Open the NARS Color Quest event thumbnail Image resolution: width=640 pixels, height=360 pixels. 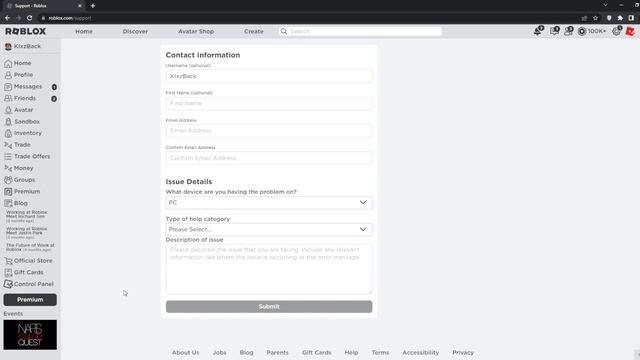[30, 335]
